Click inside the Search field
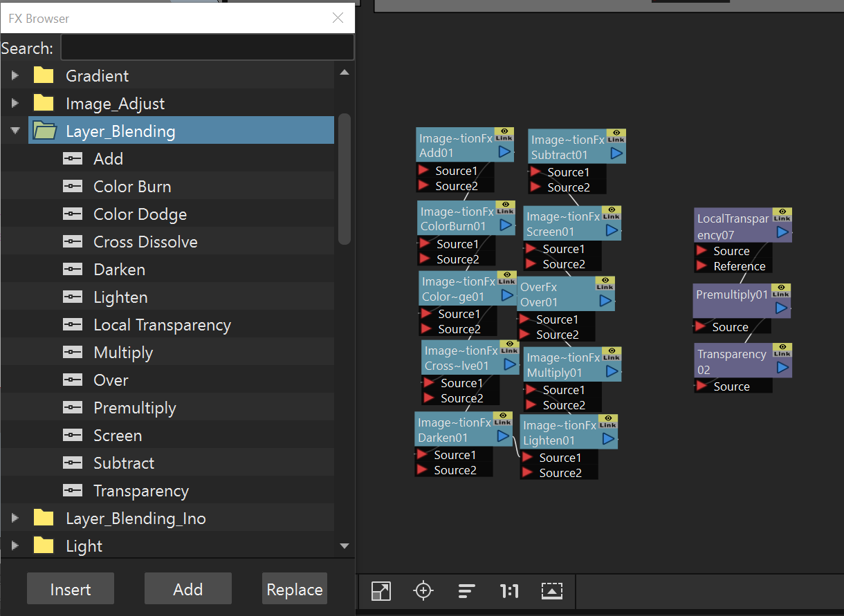 coord(206,47)
